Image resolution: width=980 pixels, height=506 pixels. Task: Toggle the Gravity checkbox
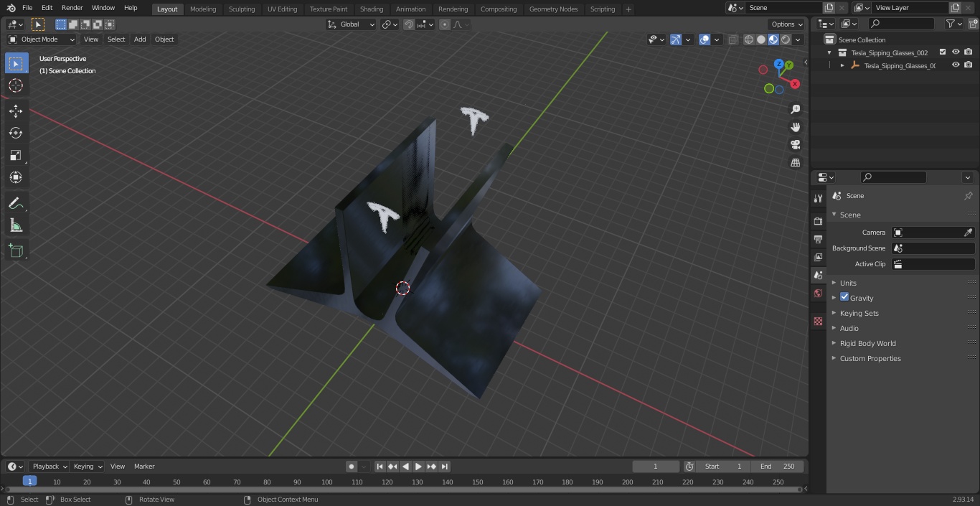(844, 297)
